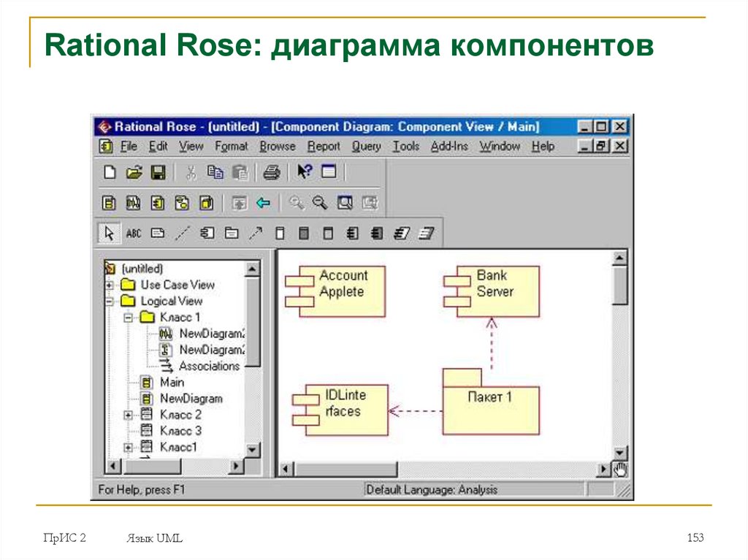Screen dimensions: 748x560
Task: Choose the Selection arrow tool
Action: [x=109, y=233]
